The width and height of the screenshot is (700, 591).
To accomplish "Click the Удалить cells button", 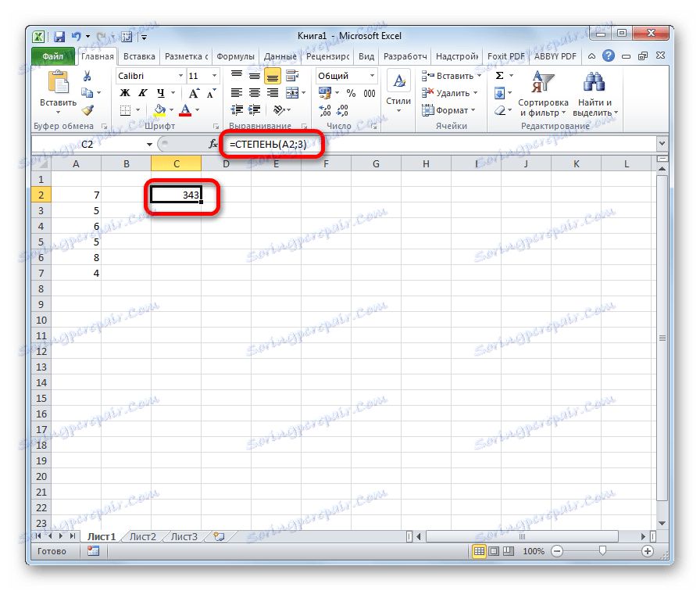I will pyautogui.click(x=450, y=93).
